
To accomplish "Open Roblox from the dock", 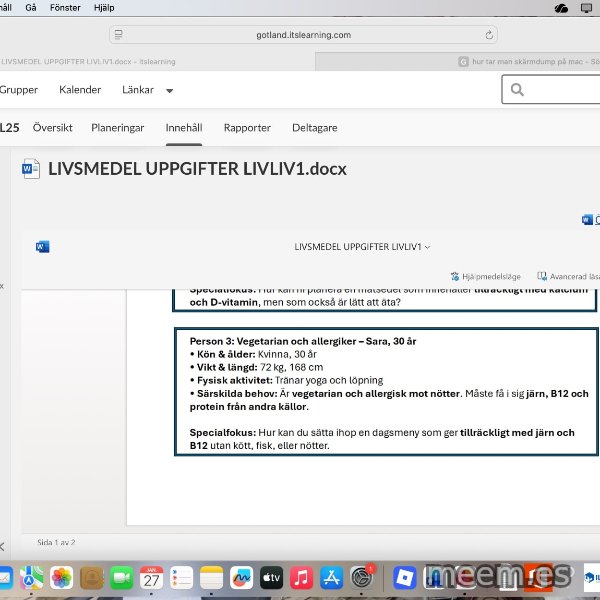I will [x=405, y=577].
